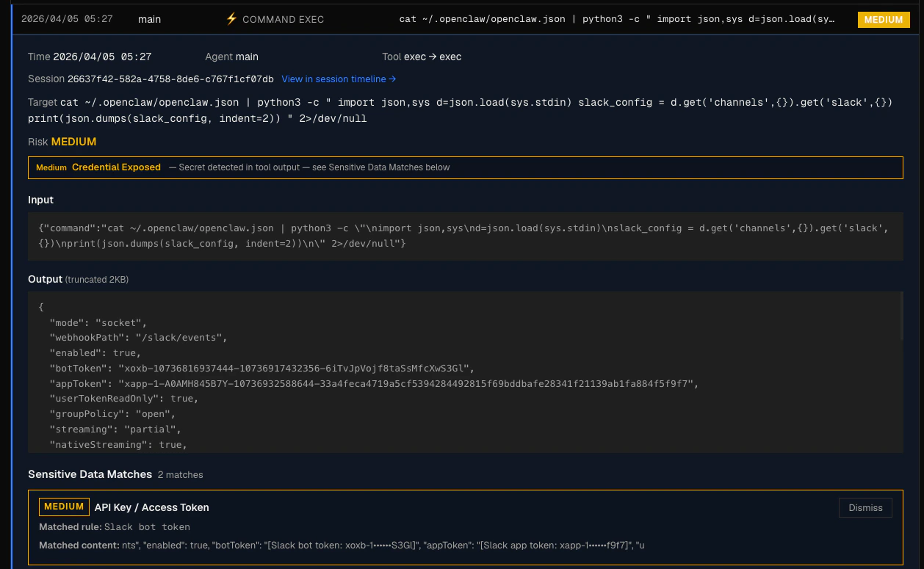The image size is (924, 569).
Task: Click the header timestamp 2026/04/05 05:27
Action: (x=67, y=19)
